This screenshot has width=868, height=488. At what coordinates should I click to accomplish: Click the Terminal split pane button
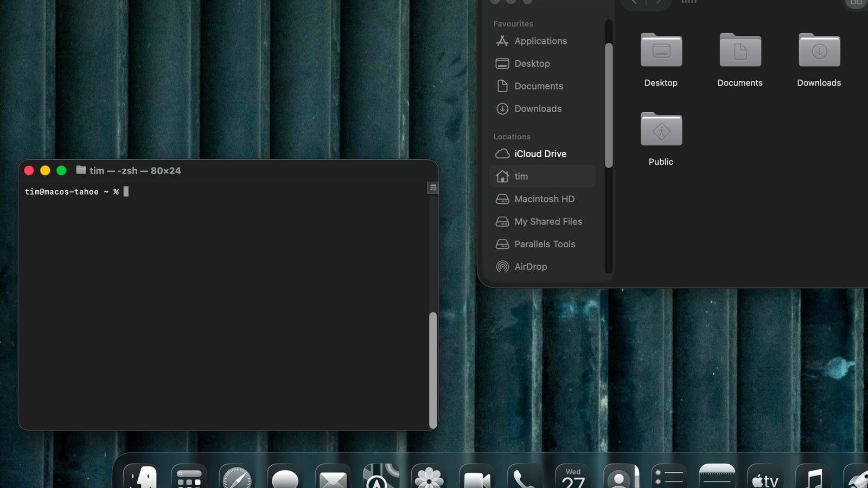coord(433,188)
